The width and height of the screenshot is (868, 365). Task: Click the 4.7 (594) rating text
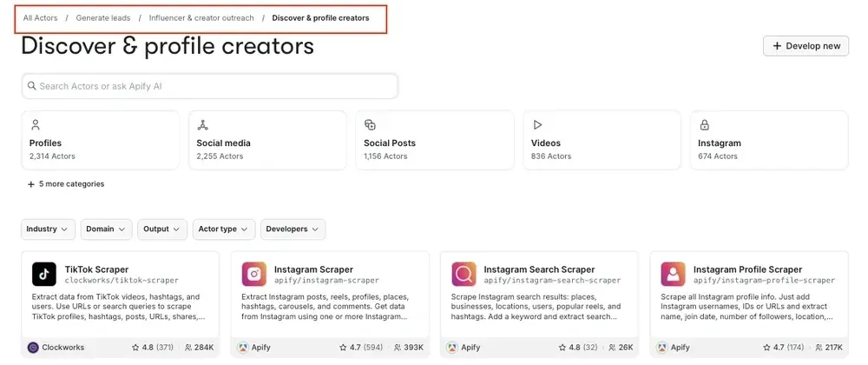(366, 348)
